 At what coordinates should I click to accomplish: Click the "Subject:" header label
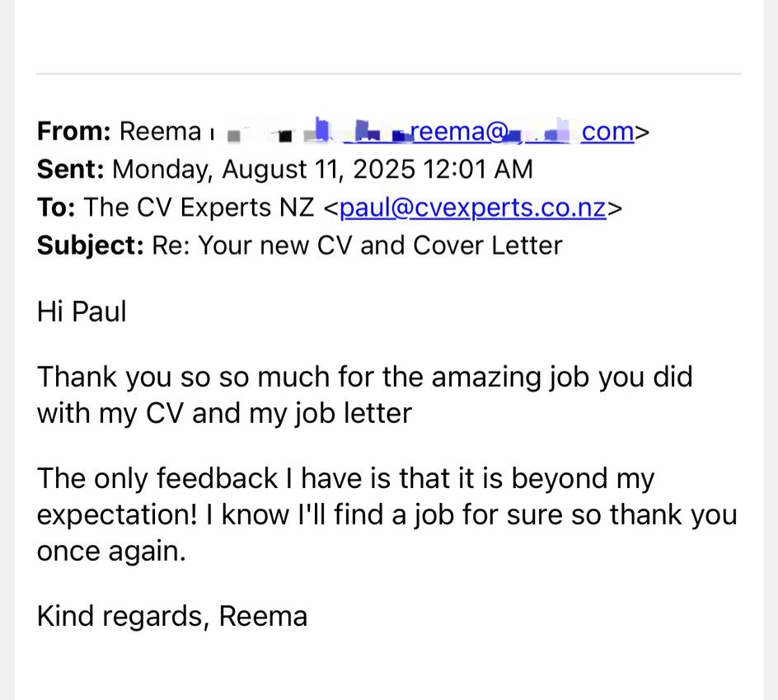click(91, 245)
